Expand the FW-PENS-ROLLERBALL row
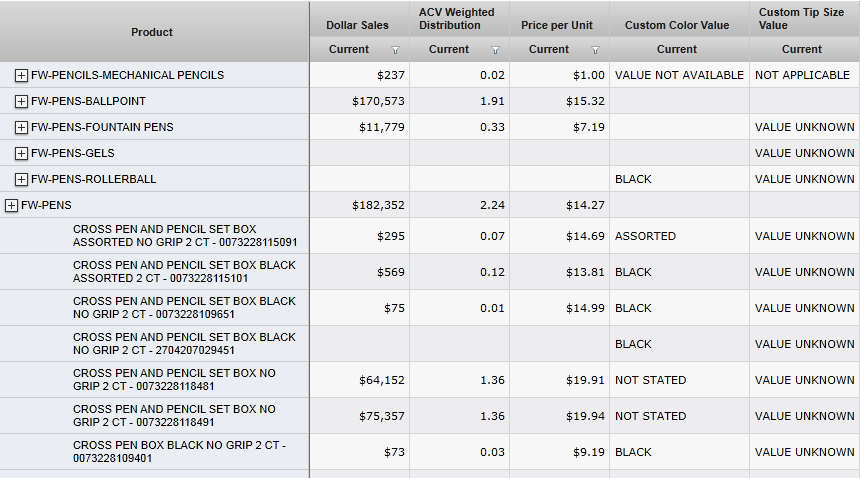The height and width of the screenshot is (478, 861). [22, 179]
